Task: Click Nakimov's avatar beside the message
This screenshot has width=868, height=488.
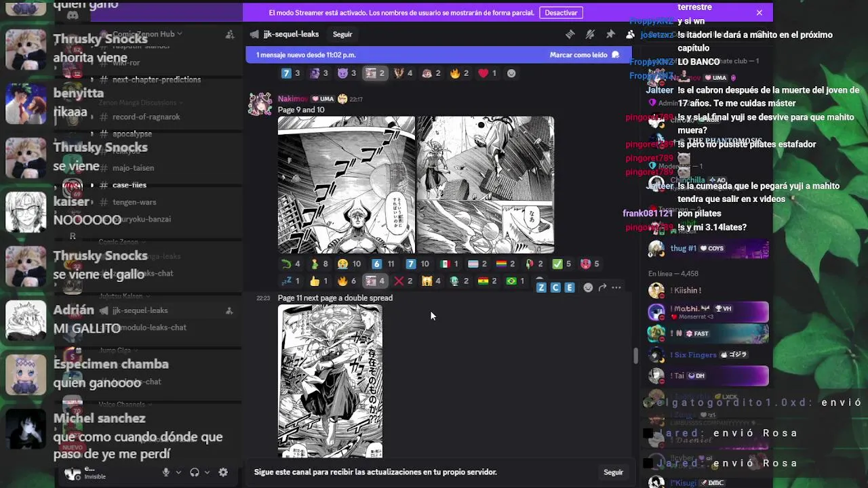Action: [260, 104]
